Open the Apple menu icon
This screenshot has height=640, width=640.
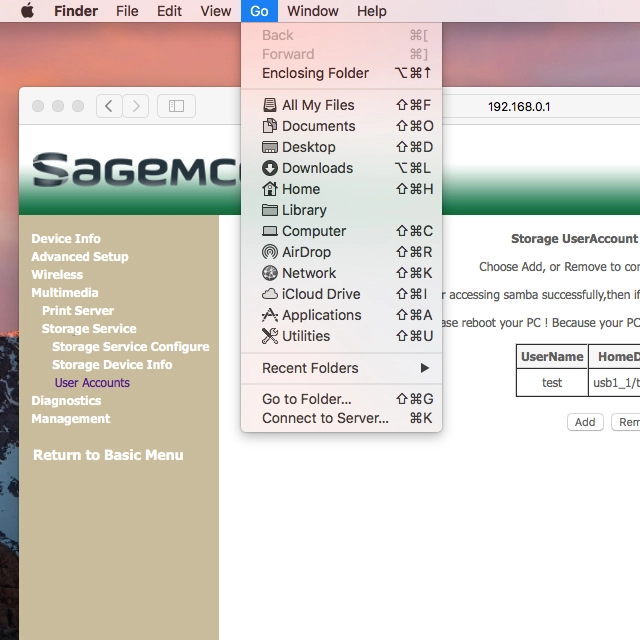click(x=27, y=11)
